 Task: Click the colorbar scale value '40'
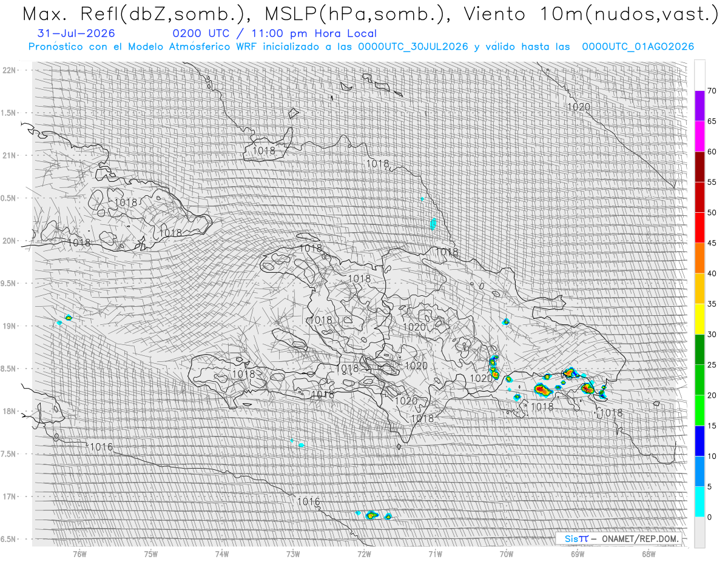tap(712, 273)
